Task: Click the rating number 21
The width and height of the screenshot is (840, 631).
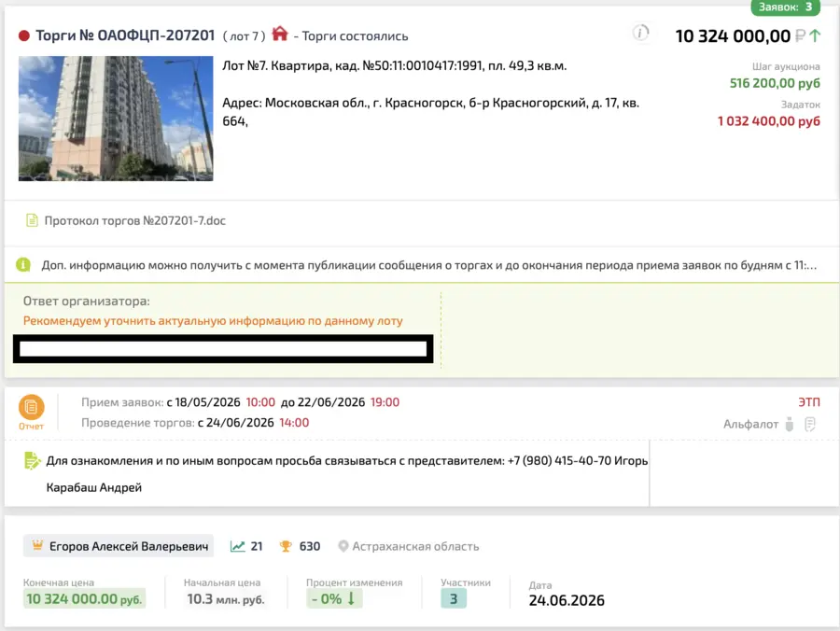Action: tap(257, 546)
